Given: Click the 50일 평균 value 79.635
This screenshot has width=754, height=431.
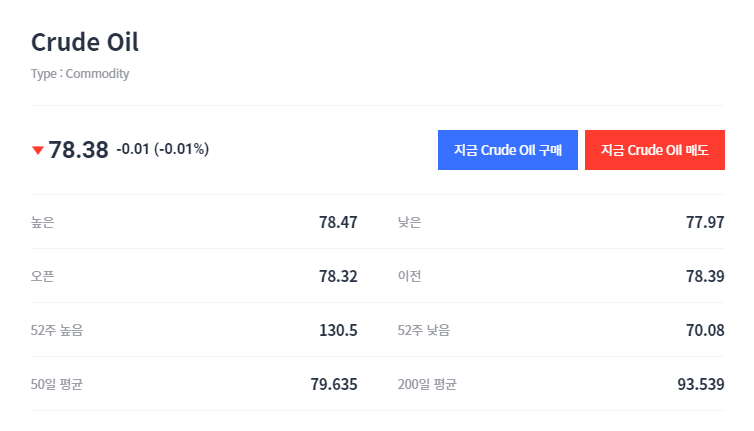Looking at the screenshot, I should (334, 384).
